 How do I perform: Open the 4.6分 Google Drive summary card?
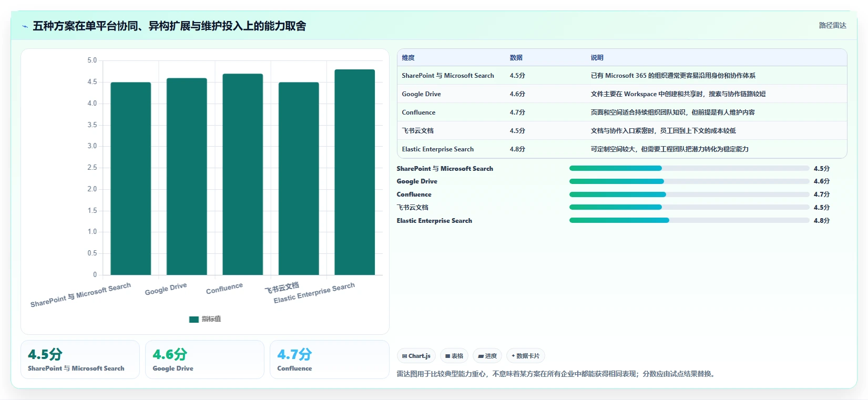pyautogui.click(x=205, y=360)
